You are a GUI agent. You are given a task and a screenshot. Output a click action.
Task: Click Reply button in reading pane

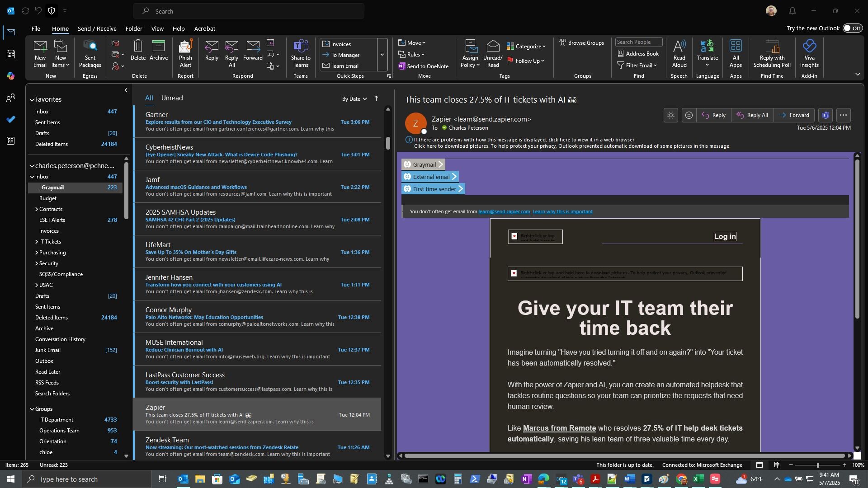[714, 115]
